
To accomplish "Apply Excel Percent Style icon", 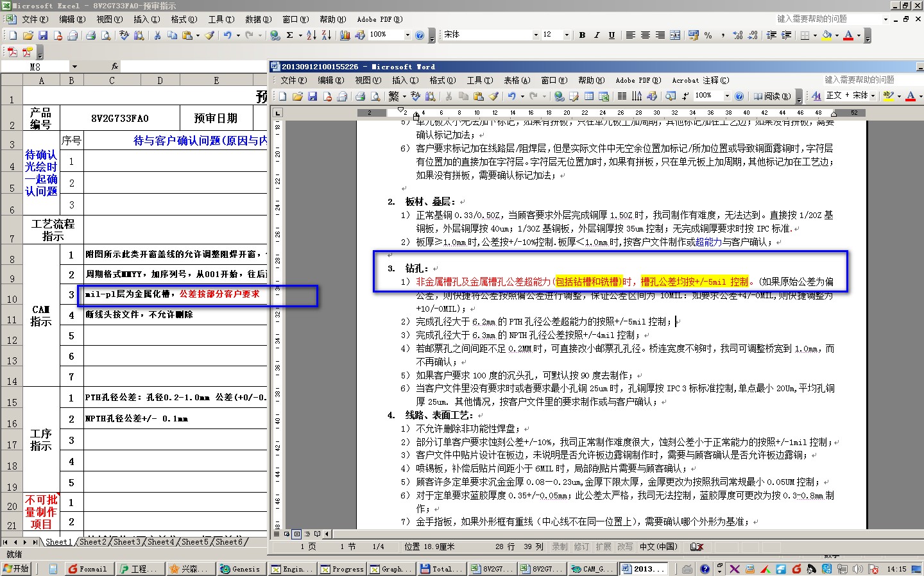I will (708, 35).
